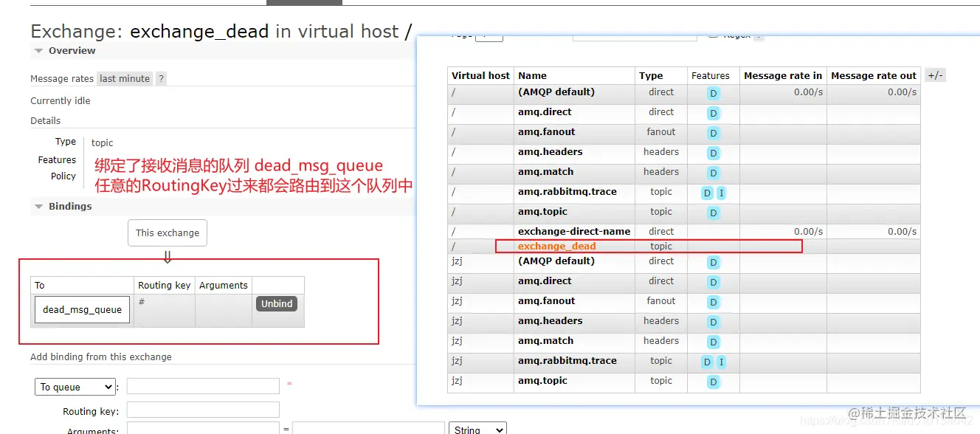The image size is (980, 434).
Task: Click the +/- column selector button
Action: [x=935, y=75]
